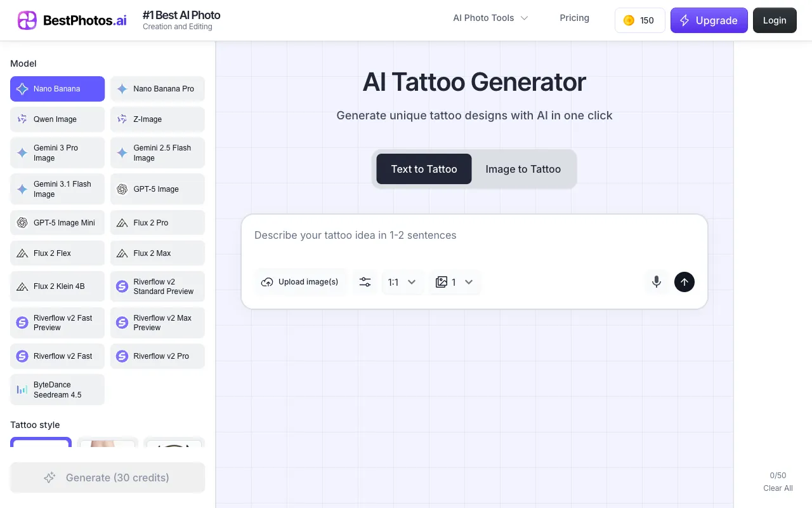
Task: Click the Login button
Action: (x=775, y=20)
